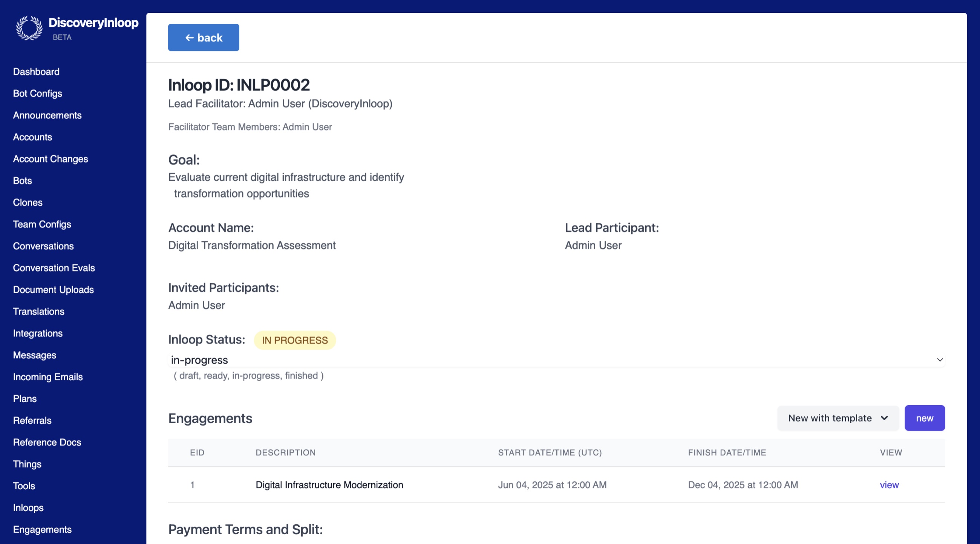Navigate to Team Configs
This screenshot has width=980, height=544.
tap(42, 224)
